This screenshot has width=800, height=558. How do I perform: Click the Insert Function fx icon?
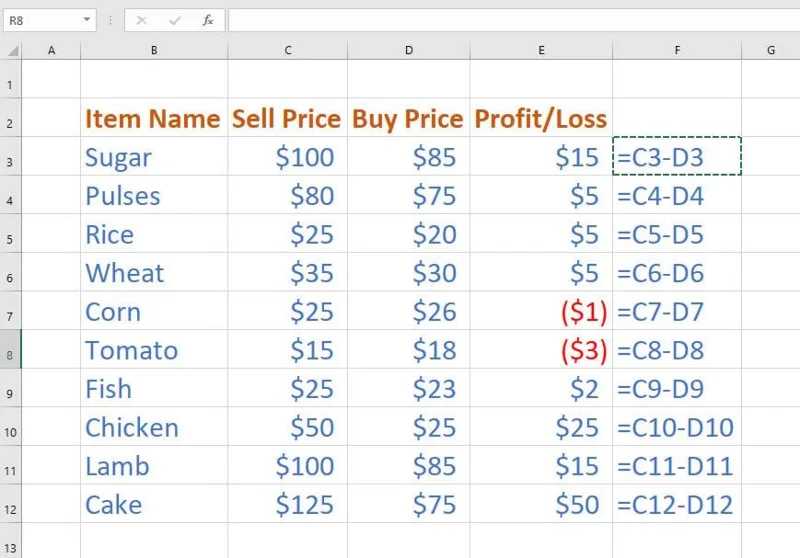(208, 20)
